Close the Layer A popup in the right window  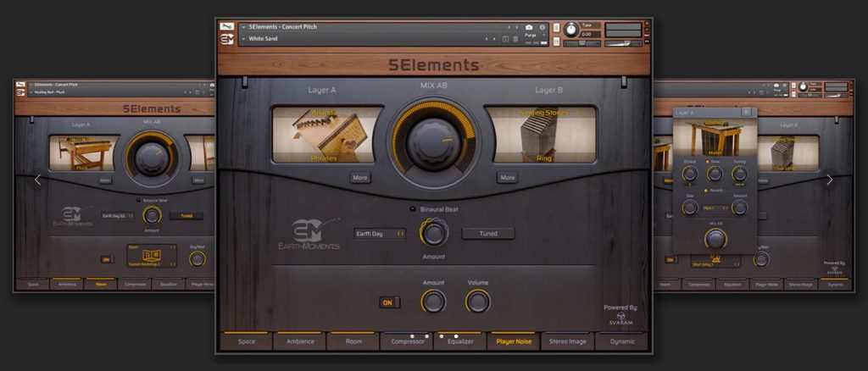746,113
